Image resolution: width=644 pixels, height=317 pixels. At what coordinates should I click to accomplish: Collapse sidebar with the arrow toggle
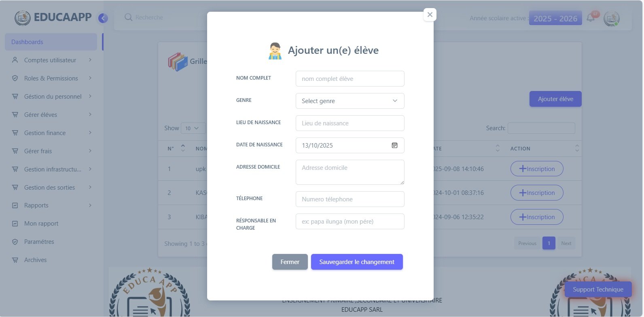pyautogui.click(x=103, y=18)
